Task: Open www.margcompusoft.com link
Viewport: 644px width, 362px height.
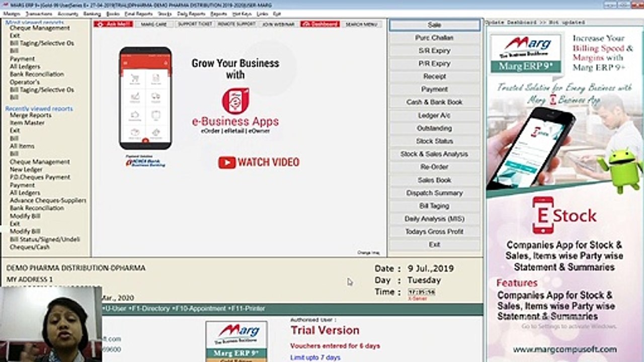Action: [x=565, y=349]
